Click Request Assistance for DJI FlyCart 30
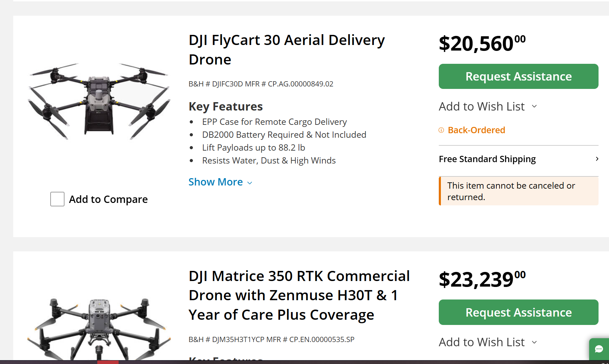The image size is (609, 364). coord(518,76)
